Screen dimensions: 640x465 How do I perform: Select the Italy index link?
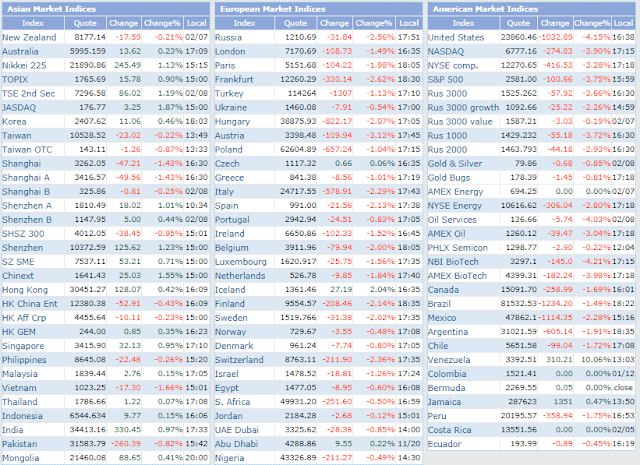(224, 192)
